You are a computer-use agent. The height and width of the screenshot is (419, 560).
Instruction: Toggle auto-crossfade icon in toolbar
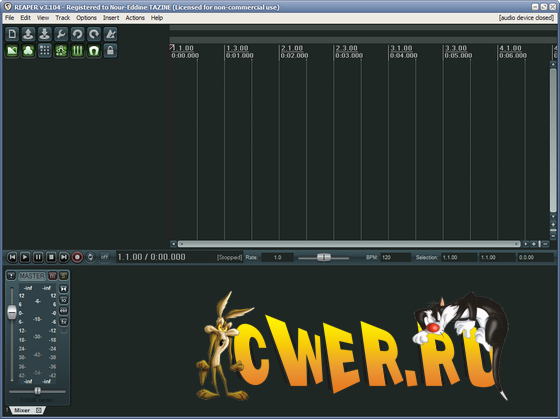[x=12, y=51]
